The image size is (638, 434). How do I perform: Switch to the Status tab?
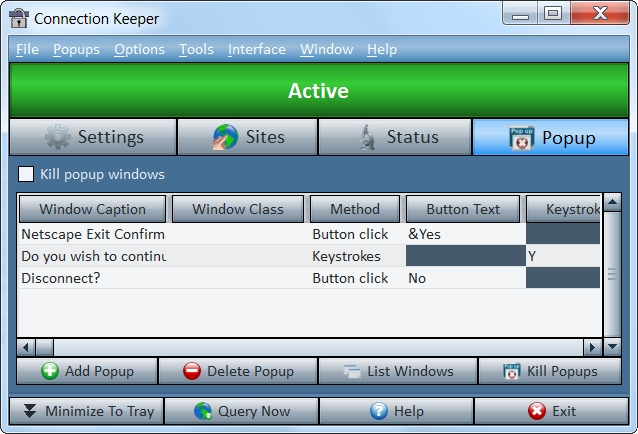coord(395,137)
